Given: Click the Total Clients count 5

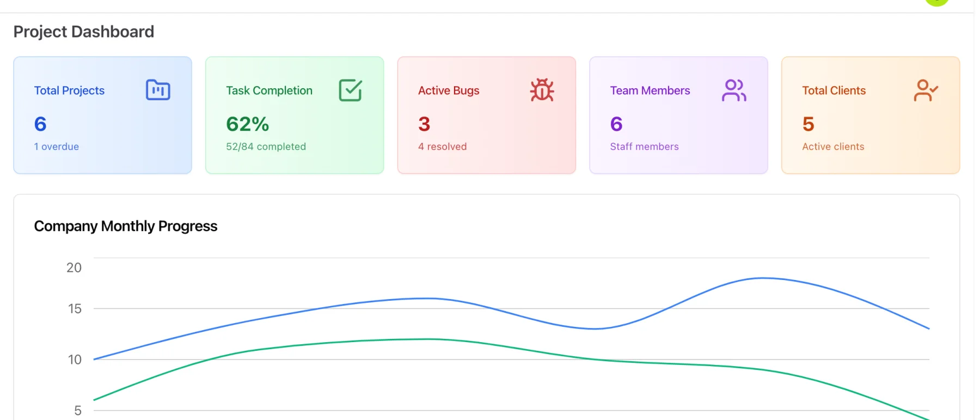Looking at the screenshot, I should coord(808,124).
